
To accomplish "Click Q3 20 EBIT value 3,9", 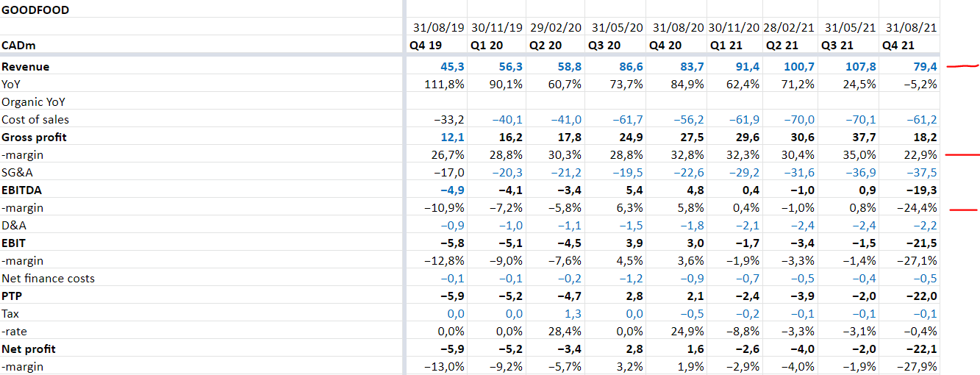I will click(632, 243).
